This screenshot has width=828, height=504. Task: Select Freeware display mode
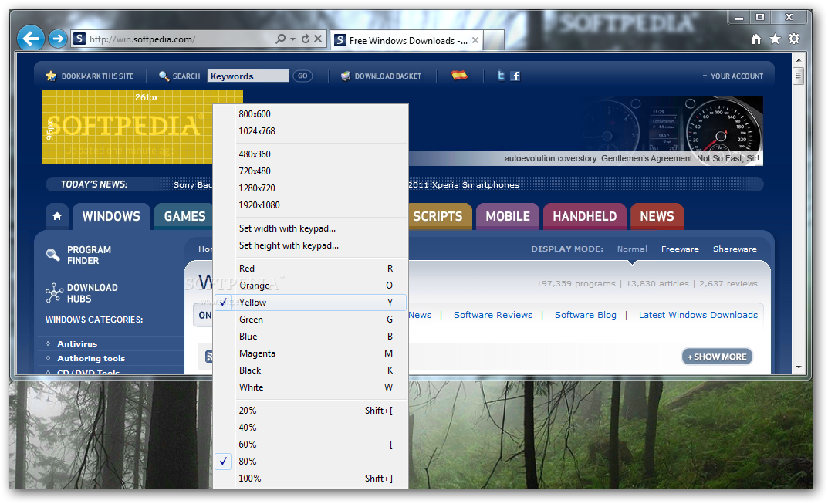click(680, 249)
